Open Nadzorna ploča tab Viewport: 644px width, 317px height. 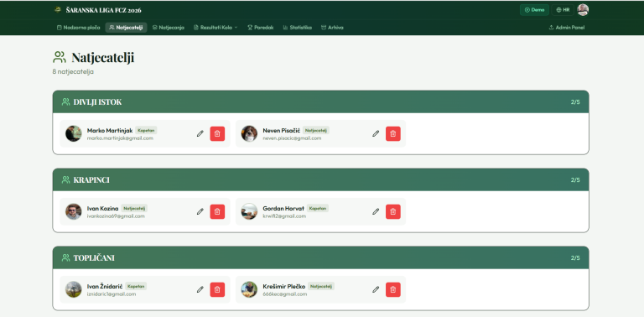click(x=78, y=28)
